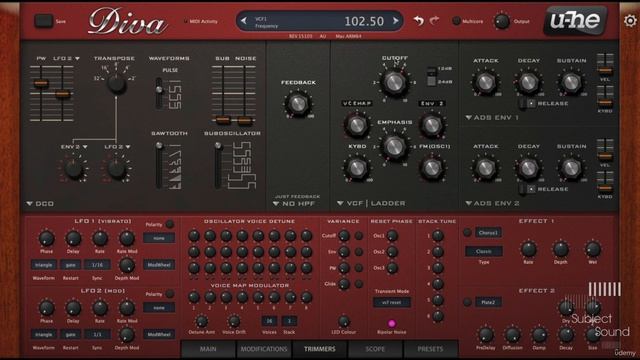Open the ADS ENV 1 model dropdown

coord(492,118)
